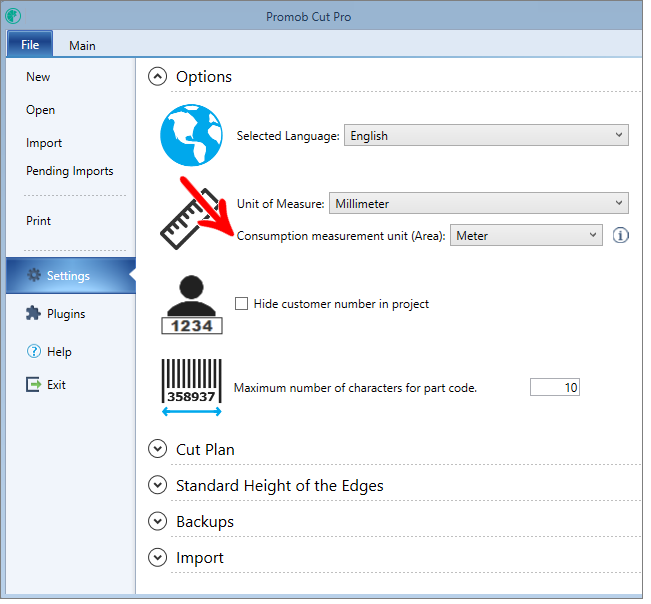Select Import in the left sidebar
Viewport: 651px width, 604px height.
click(44, 144)
